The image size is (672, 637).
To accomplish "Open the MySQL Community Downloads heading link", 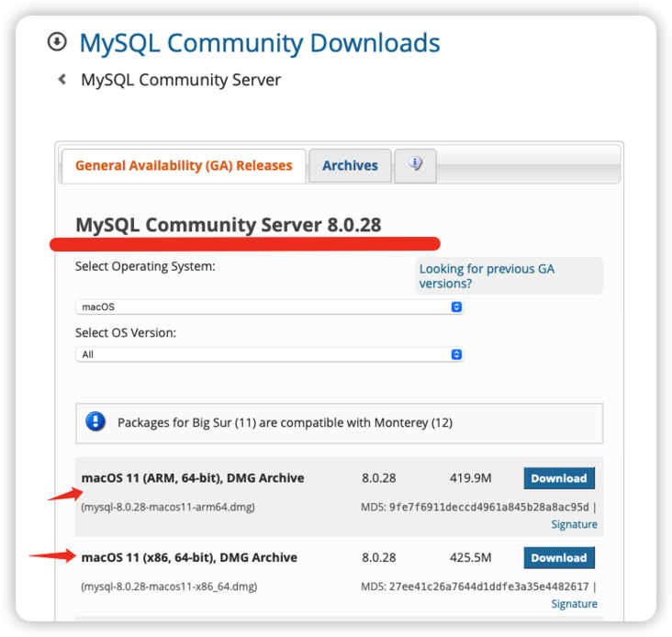I will pos(260,43).
